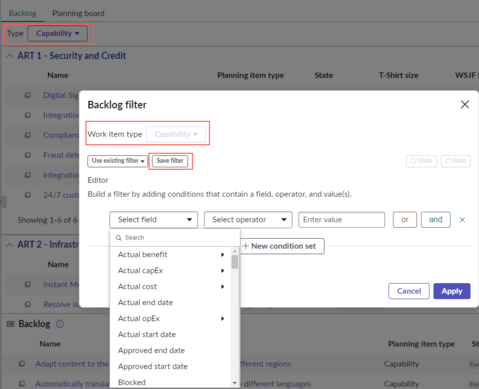The width and height of the screenshot is (479, 389).
Task: Click the Enter value input field
Action: pyautogui.click(x=342, y=220)
